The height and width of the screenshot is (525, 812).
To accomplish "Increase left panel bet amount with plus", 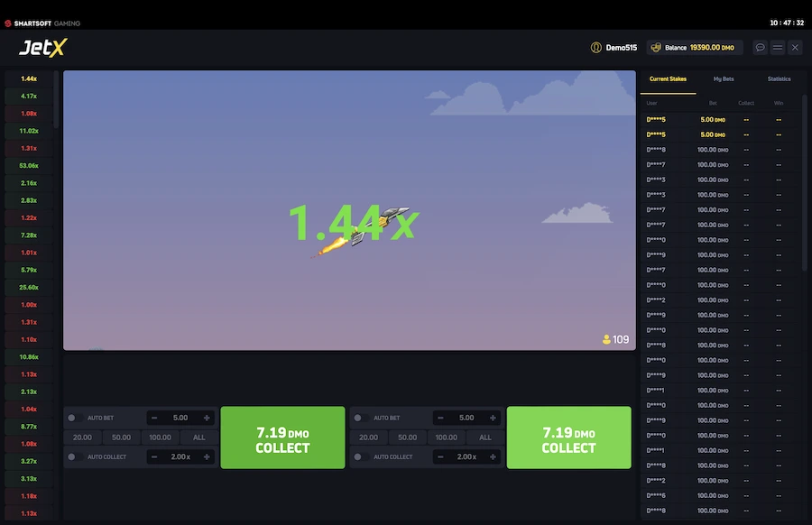I will (207, 418).
